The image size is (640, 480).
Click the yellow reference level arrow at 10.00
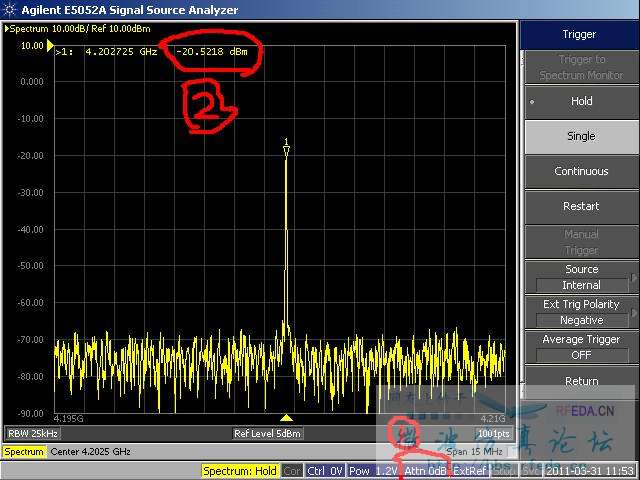point(50,45)
